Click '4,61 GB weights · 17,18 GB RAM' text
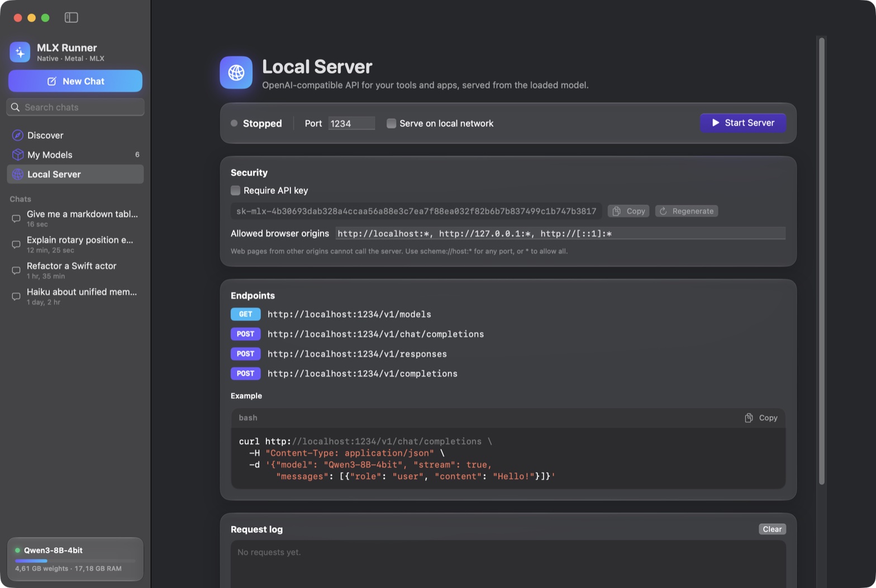Screen dimensions: 876x588 tap(68, 568)
